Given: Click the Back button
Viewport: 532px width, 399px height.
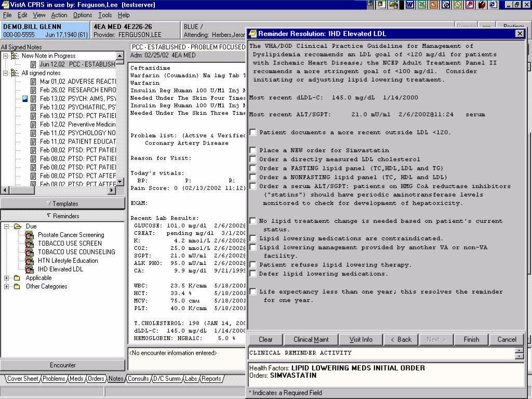Looking at the screenshot, I should [x=401, y=340].
